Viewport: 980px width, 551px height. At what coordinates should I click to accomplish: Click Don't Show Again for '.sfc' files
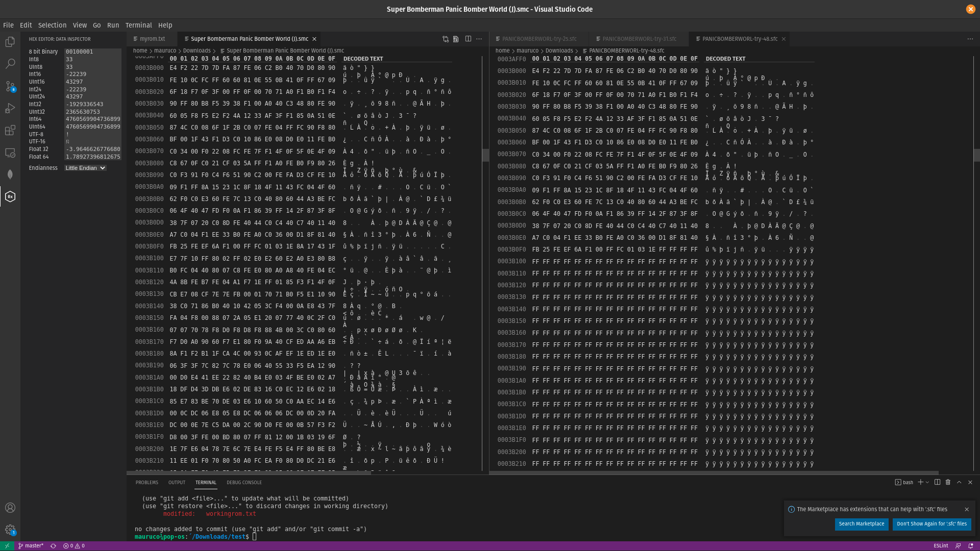coord(932,524)
